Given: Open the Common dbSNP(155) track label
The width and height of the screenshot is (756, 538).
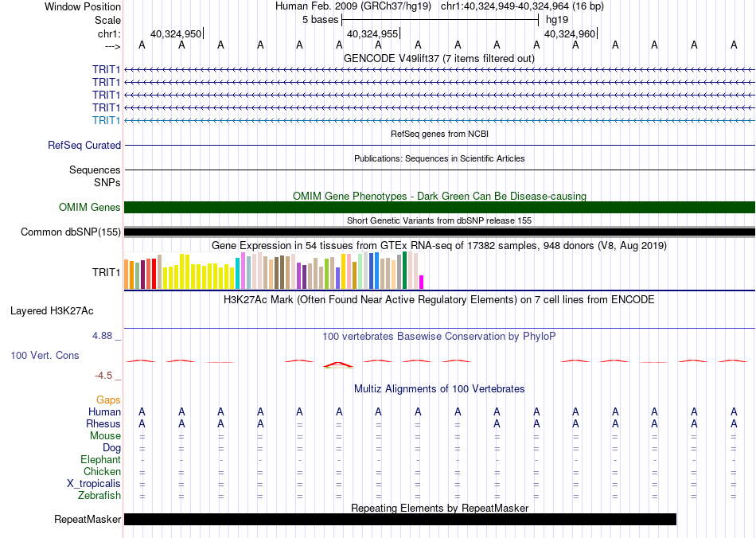Looking at the screenshot, I should (x=70, y=232).
